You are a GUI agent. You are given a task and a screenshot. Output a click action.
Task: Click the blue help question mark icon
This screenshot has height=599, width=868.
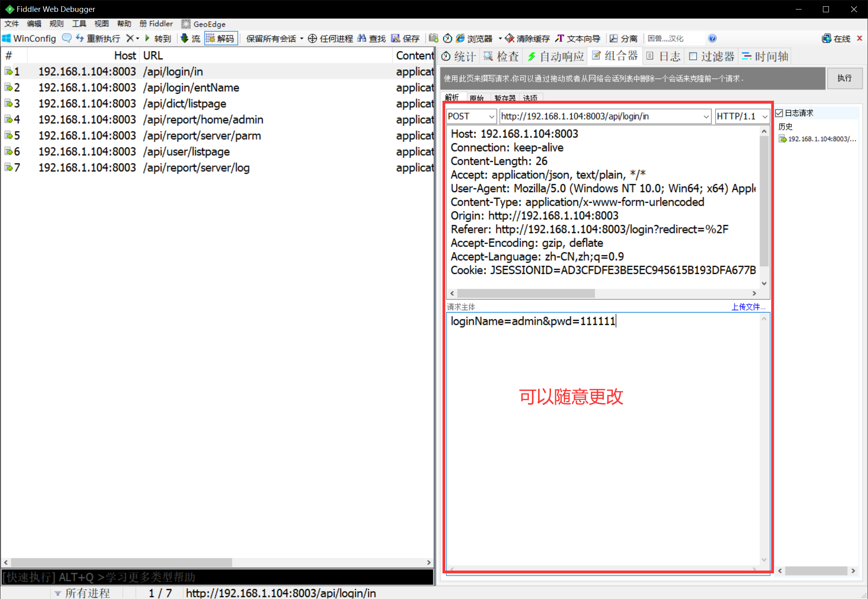click(712, 38)
